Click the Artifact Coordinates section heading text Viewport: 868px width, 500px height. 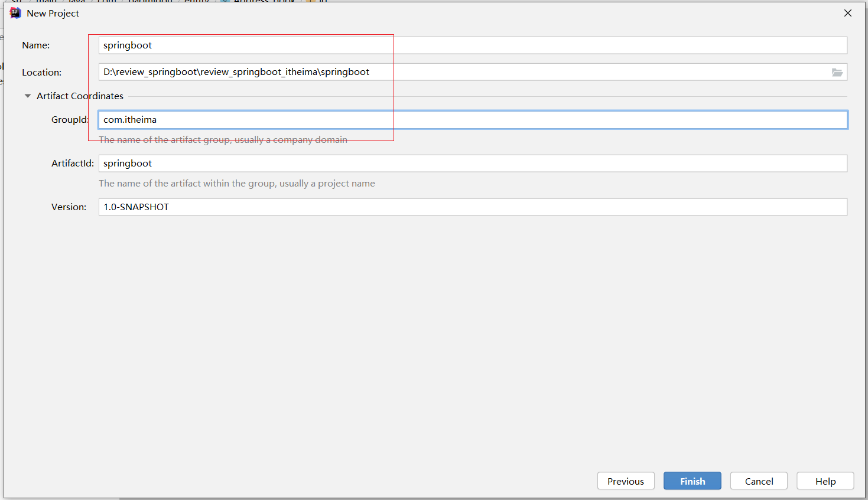coord(80,96)
